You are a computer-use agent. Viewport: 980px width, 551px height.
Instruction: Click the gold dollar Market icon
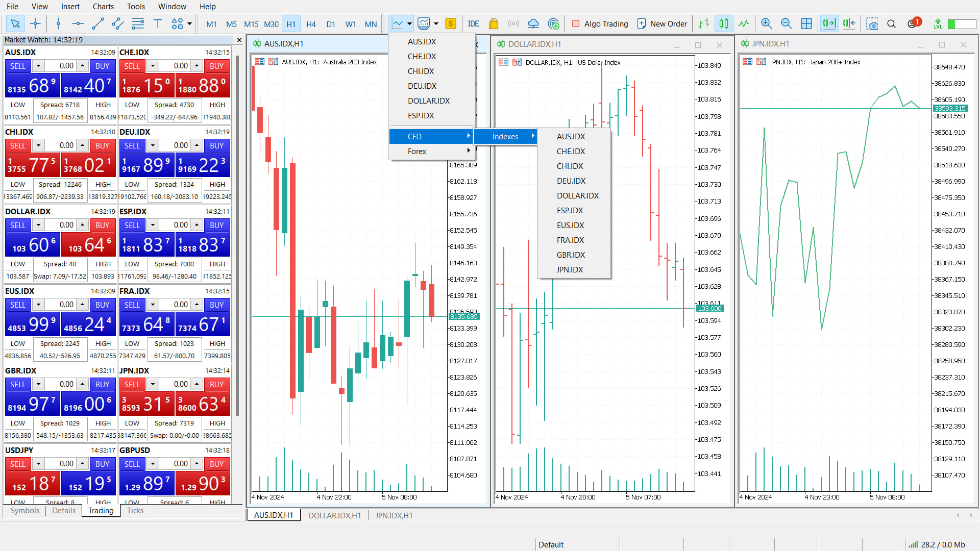click(451, 23)
